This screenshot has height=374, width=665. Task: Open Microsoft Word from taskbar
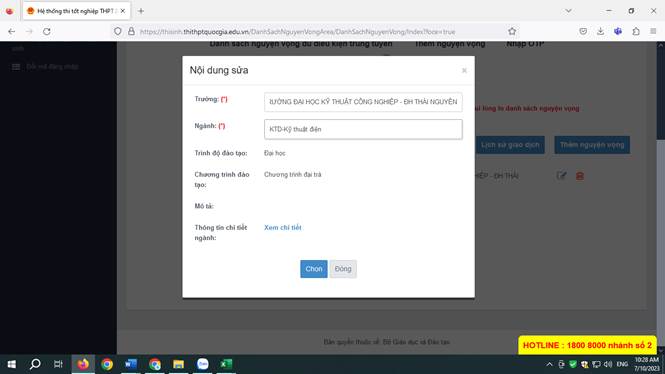(x=131, y=364)
